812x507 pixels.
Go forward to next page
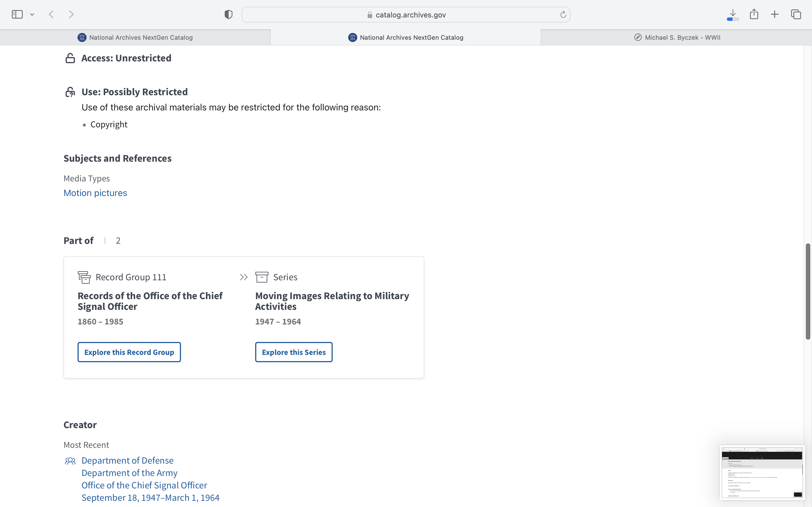click(71, 14)
